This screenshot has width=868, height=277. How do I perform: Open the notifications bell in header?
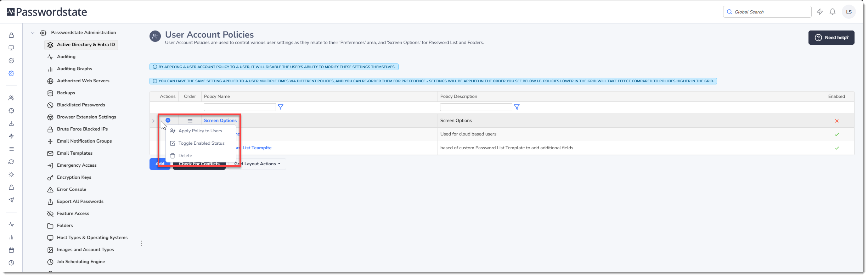[833, 12]
